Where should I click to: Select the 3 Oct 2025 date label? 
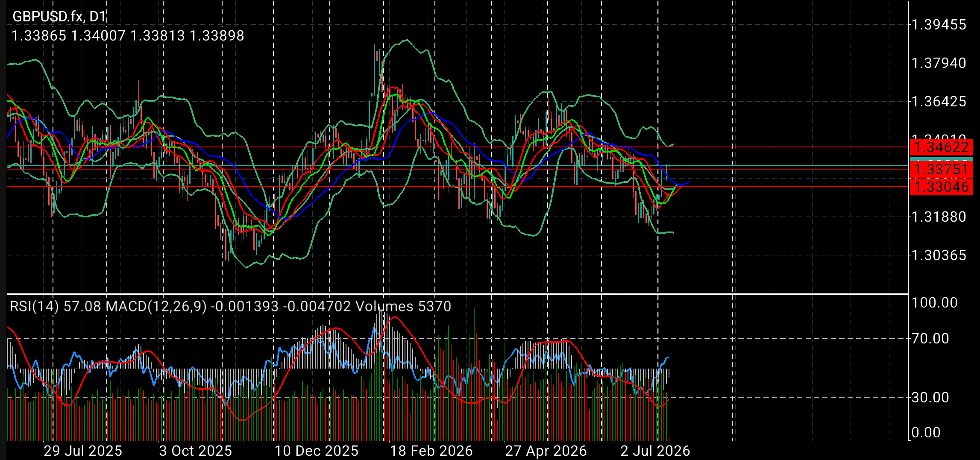(196, 451)
